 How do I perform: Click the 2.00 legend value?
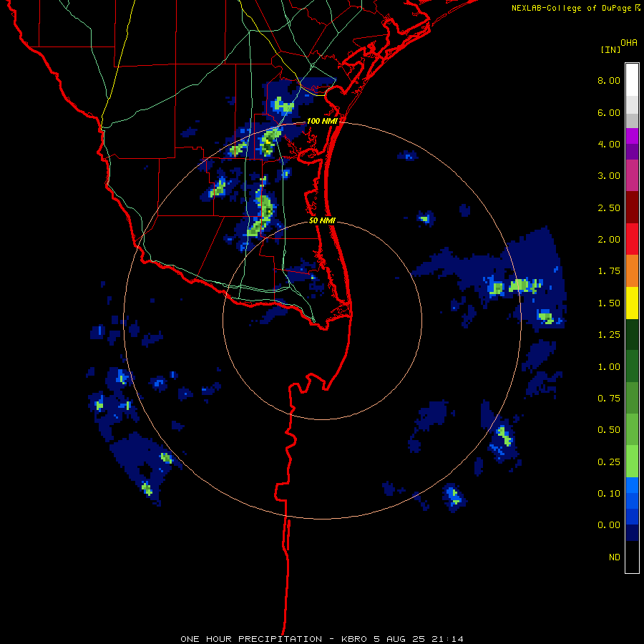[609, 240]
